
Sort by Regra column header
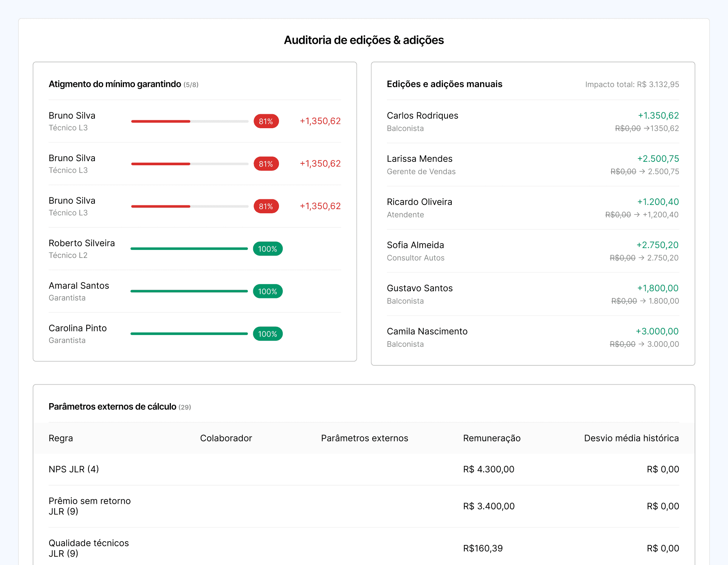(x=61, y=438)
